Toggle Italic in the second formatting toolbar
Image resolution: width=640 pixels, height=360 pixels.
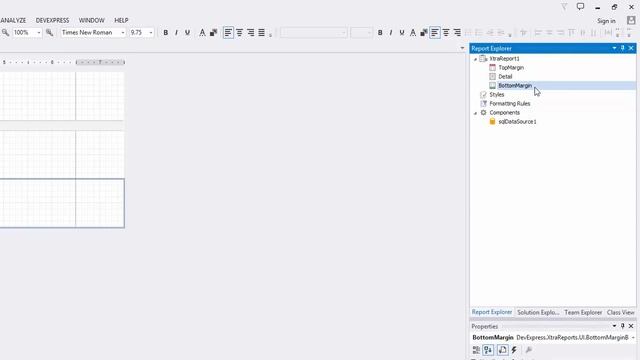pos(391,33)
